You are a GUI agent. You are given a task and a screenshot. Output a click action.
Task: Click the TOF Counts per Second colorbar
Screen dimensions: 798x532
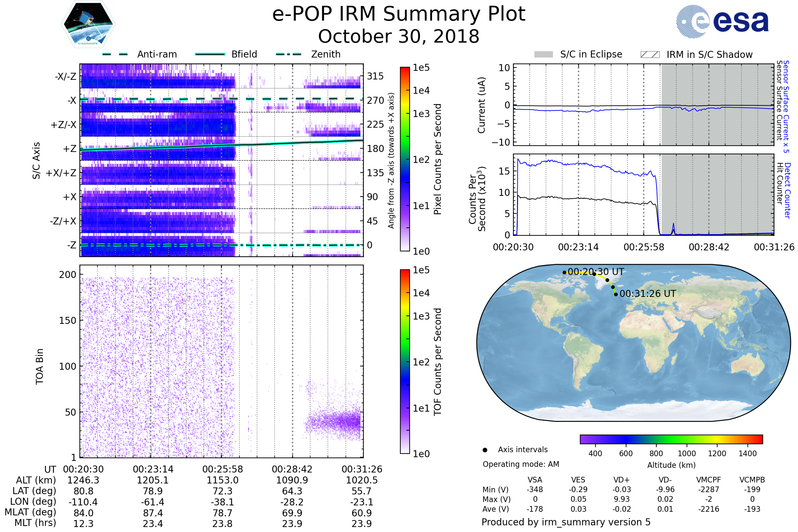[405, 361]
